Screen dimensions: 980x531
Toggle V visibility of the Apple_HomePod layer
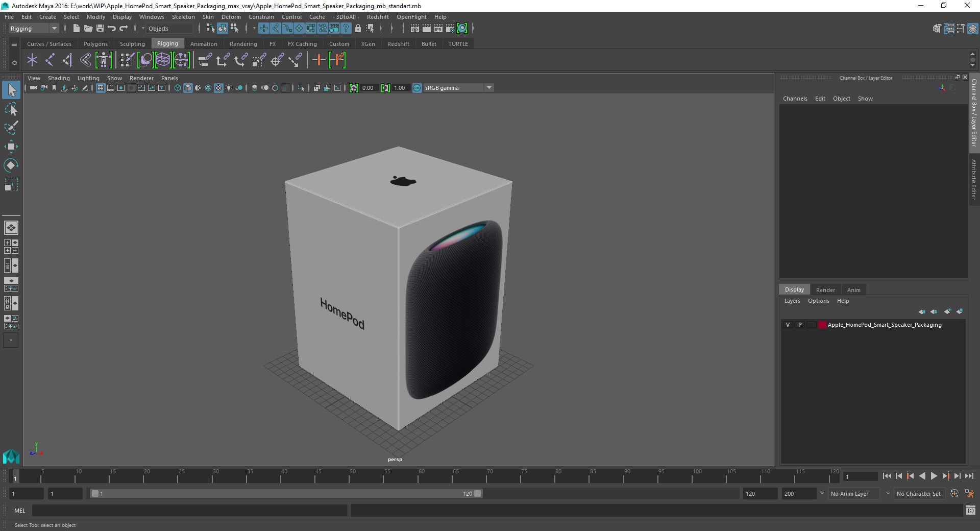pyautogui.click(x=788, y=325)
